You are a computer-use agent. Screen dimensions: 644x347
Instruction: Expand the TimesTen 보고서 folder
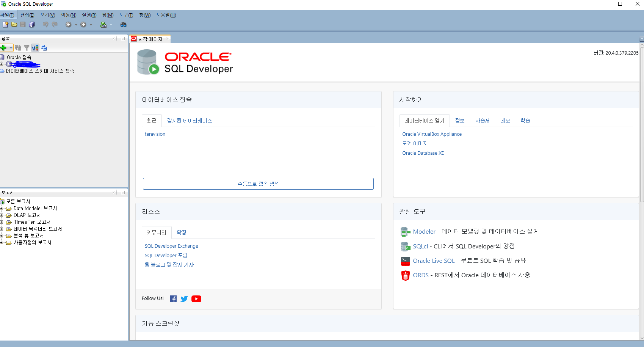point(2,222)
